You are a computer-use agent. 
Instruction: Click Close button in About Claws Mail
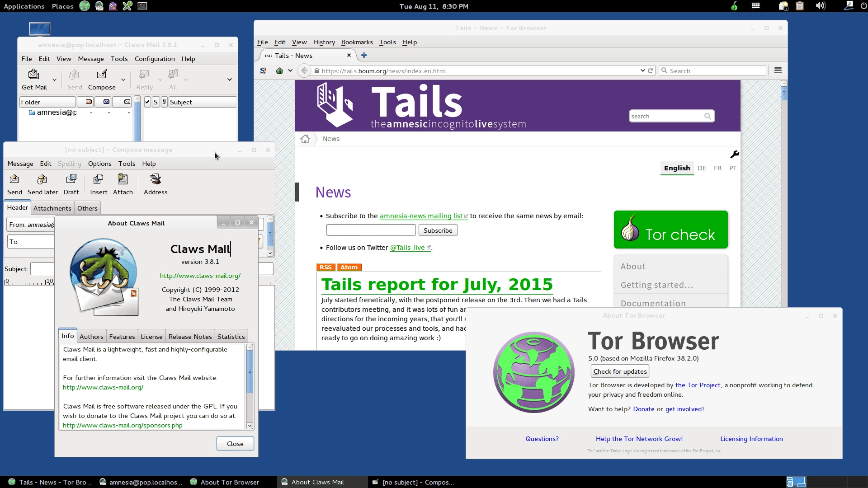[235, 444]
